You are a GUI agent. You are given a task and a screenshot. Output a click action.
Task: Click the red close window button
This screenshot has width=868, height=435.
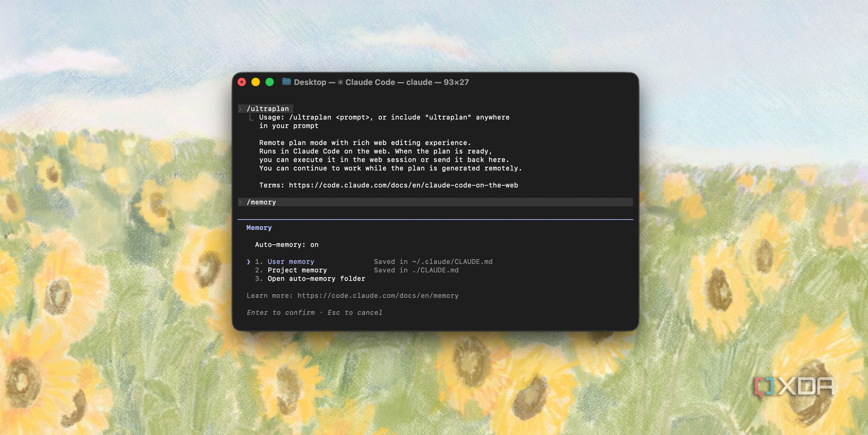[x=242, y=82]
